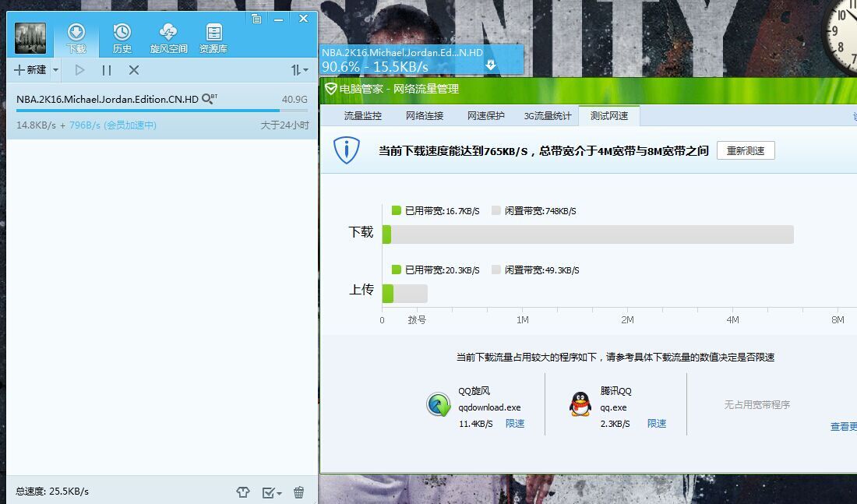Click the upload 已用带宽:20.3KB/S legend
857x504 pixels.
[x=436, y=270]
